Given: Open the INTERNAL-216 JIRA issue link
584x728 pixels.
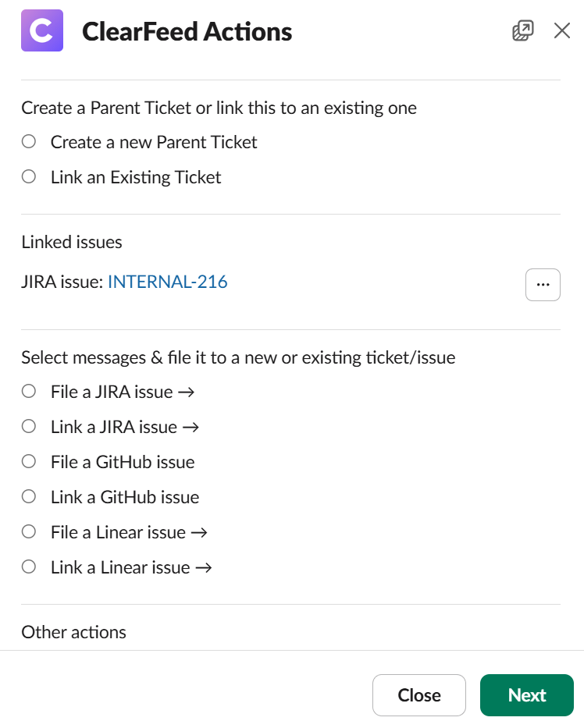Looking at the screenshot, I should pyautogui.click(x=167, y=282).
